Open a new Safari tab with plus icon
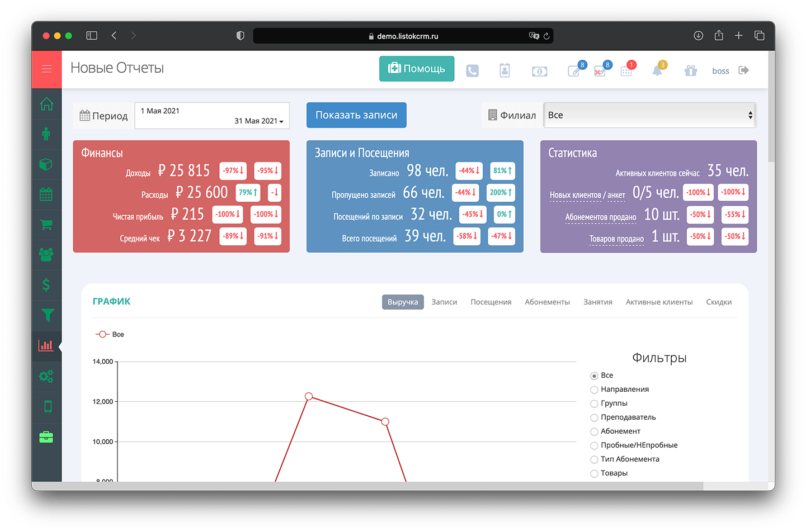 (739, 36)
